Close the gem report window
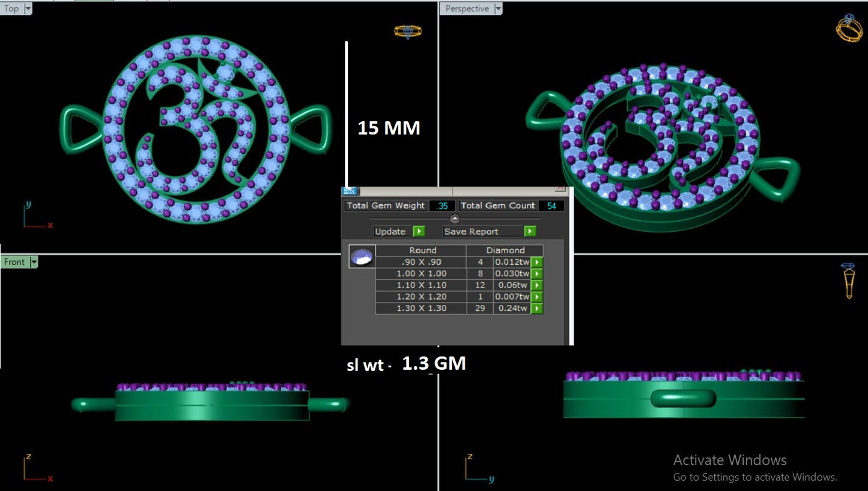Screen dimensions: 868x491 tap(560, 188)
